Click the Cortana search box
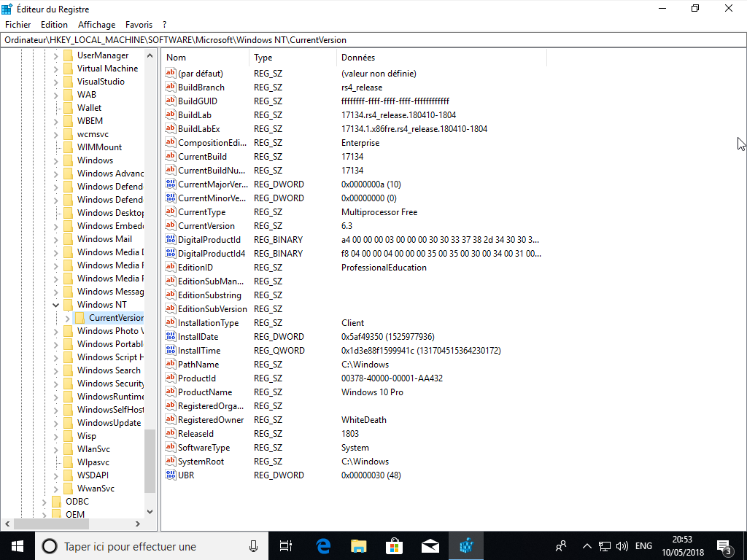The height and width of the screenshot is (560, 747). pyautogui.click(x=152, y=546)
